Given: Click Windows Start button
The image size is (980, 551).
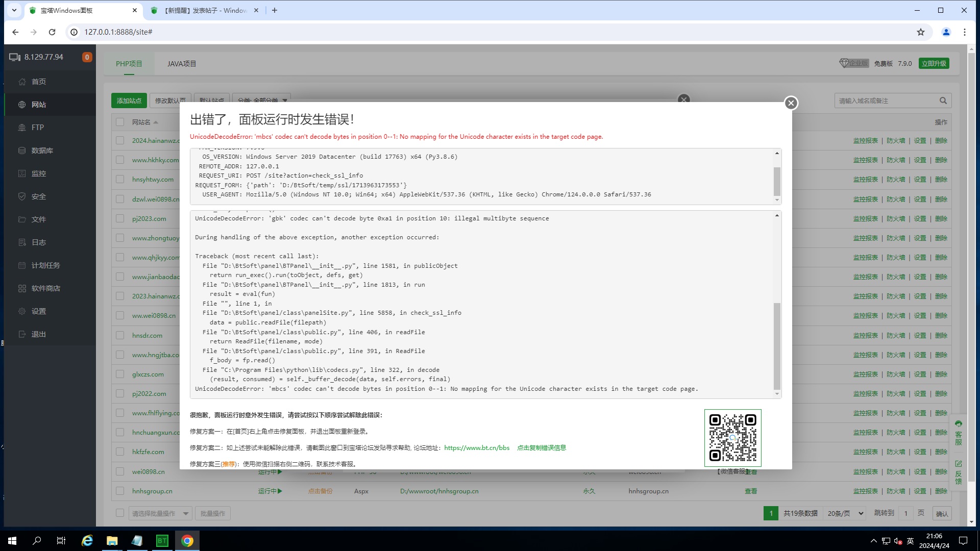Looking at the screenshot, I should (x=12, y=541).
